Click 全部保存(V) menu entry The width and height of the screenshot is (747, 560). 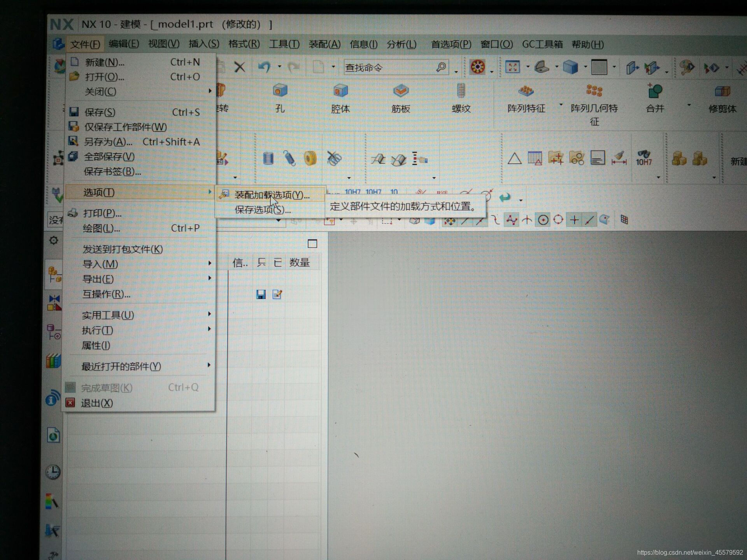(x=140, y=157)
